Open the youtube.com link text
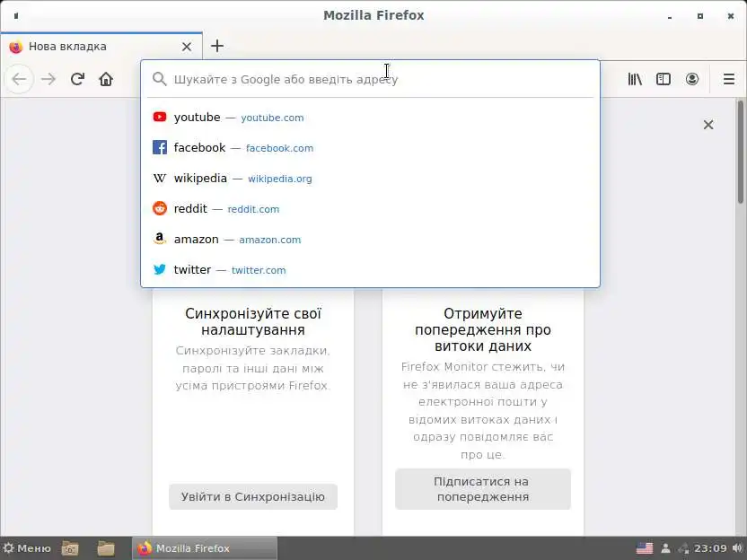747x560 pixels. pos(272,118)
